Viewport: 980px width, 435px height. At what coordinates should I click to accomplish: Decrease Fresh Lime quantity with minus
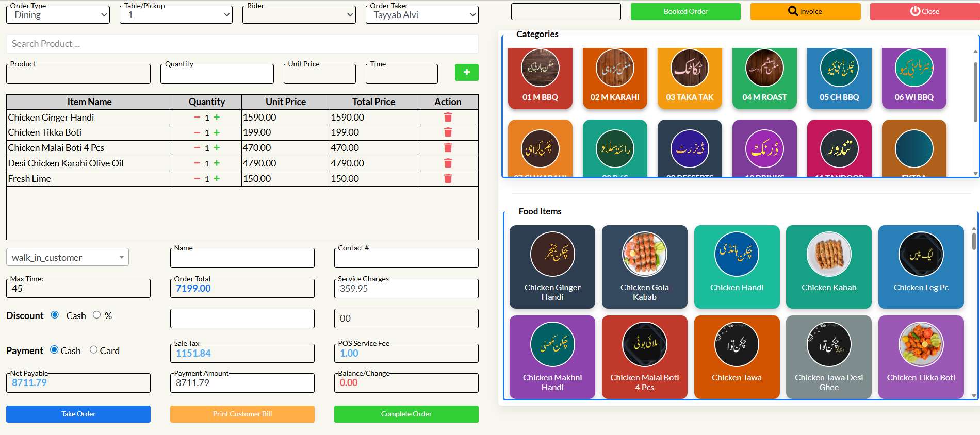point(197,179)
